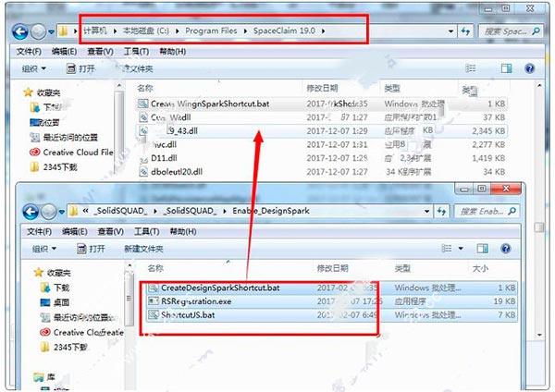This screenshot has height=392, width=555.
Task: Expand address history dropdown in Enable_DesignSpark window
Action: [x=426, y=211]
